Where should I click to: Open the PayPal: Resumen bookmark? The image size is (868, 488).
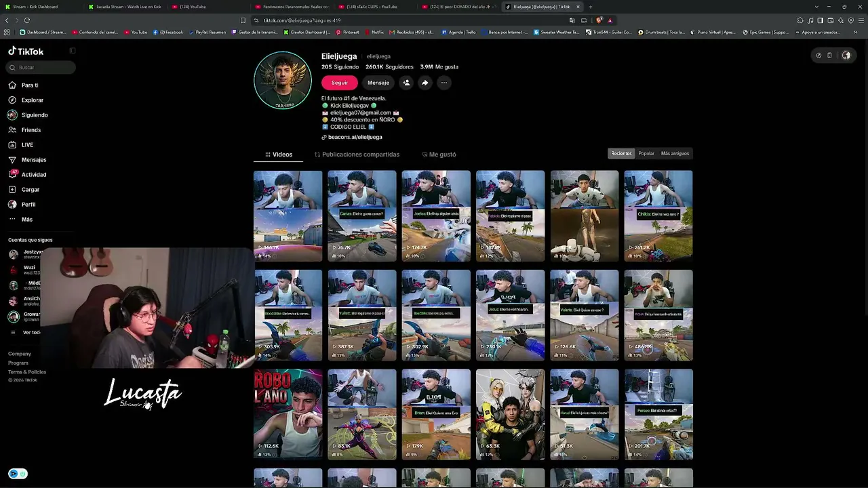pyautogui.click(x=208, y=32)
